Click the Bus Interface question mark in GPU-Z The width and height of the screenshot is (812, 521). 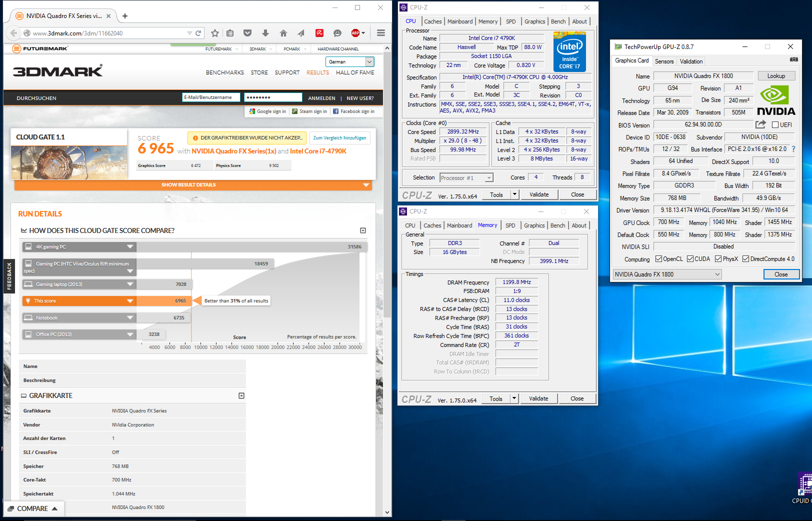(793, 149)
